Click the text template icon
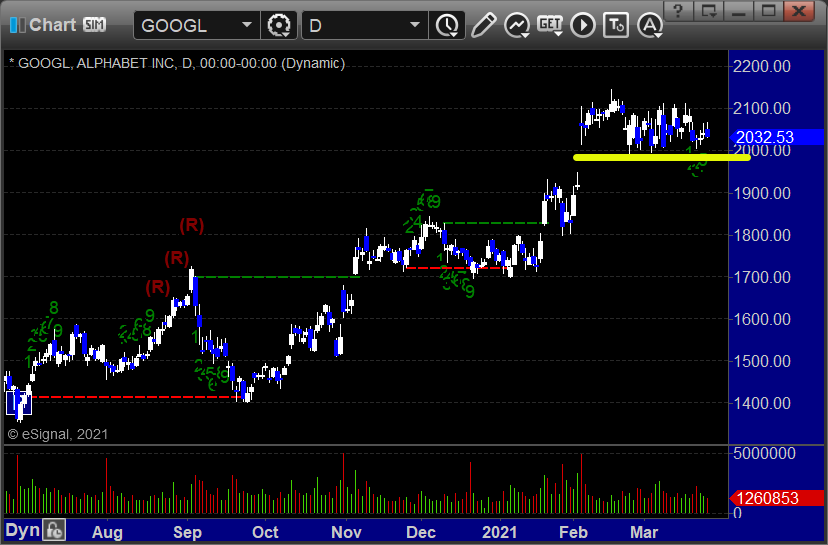 click(616, 25)
